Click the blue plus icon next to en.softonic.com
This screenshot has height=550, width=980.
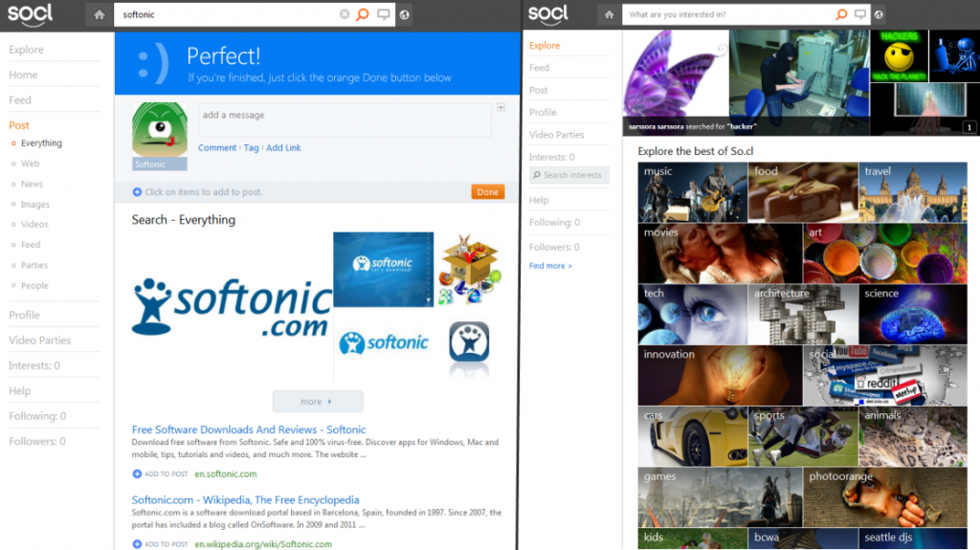137,473
